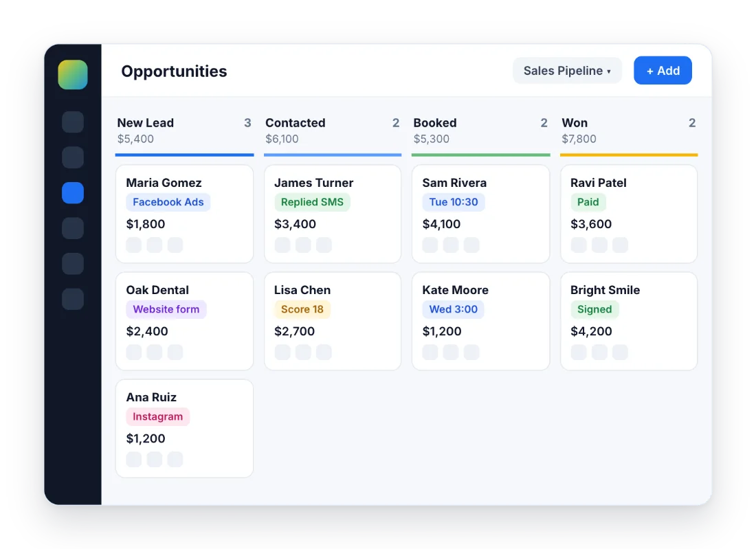Open the Sales Pipeline dropdown
This screenshot has width=756, height=549.
coord(567,71)
